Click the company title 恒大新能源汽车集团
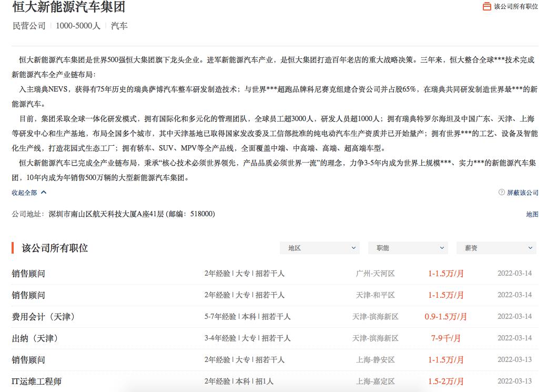 [69, 7]
